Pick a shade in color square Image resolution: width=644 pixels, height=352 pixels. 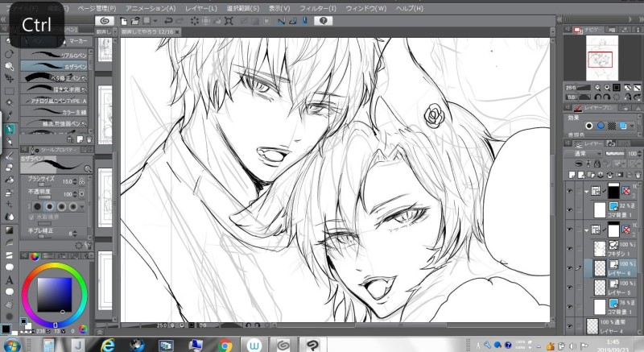click(54, 295)
